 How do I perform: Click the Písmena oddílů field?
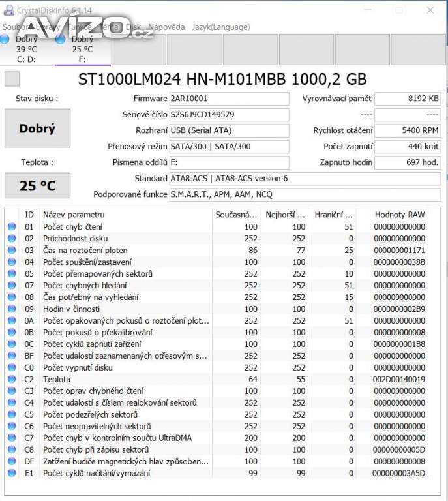pos(229,162)
